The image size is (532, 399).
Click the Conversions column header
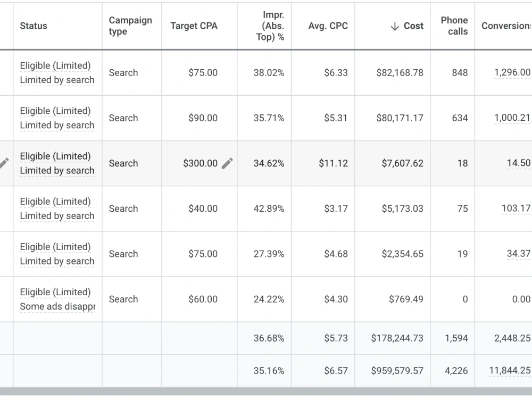[506, 26]
